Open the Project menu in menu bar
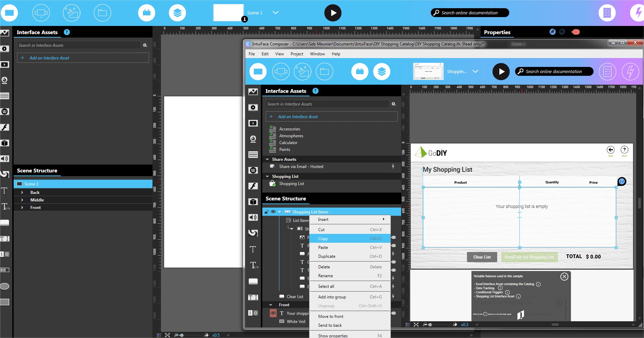This screenshot has height=338, width=644. pos(296,54)
